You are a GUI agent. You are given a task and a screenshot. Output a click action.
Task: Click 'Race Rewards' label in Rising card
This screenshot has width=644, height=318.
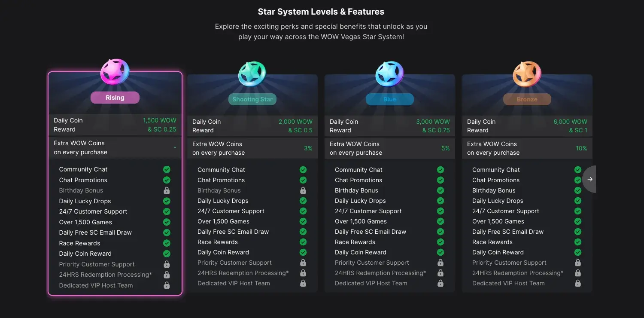coord(79,243)
